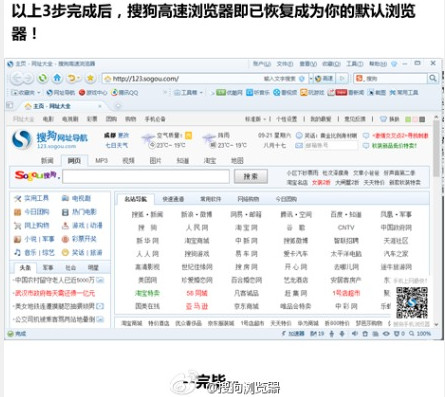This screenshot has height=397, width=445.
Task: Open the 账户 menu
Action: click(261, 64)
